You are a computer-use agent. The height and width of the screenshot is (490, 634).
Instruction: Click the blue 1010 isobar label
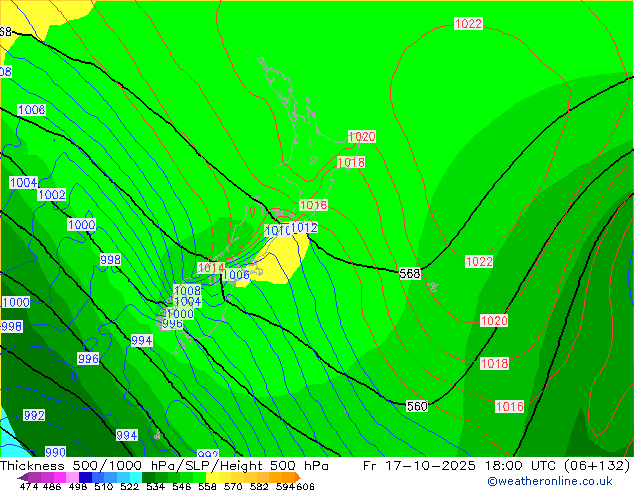[x=277, y=230]
